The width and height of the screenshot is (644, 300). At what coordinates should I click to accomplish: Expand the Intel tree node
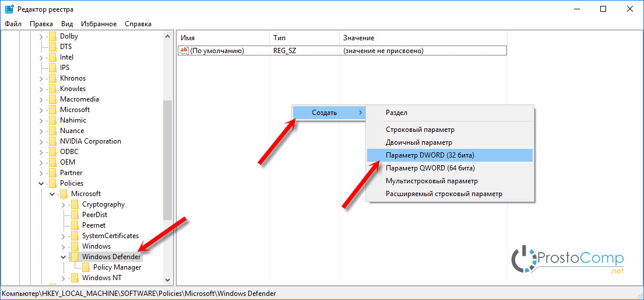tap(41, 57)
